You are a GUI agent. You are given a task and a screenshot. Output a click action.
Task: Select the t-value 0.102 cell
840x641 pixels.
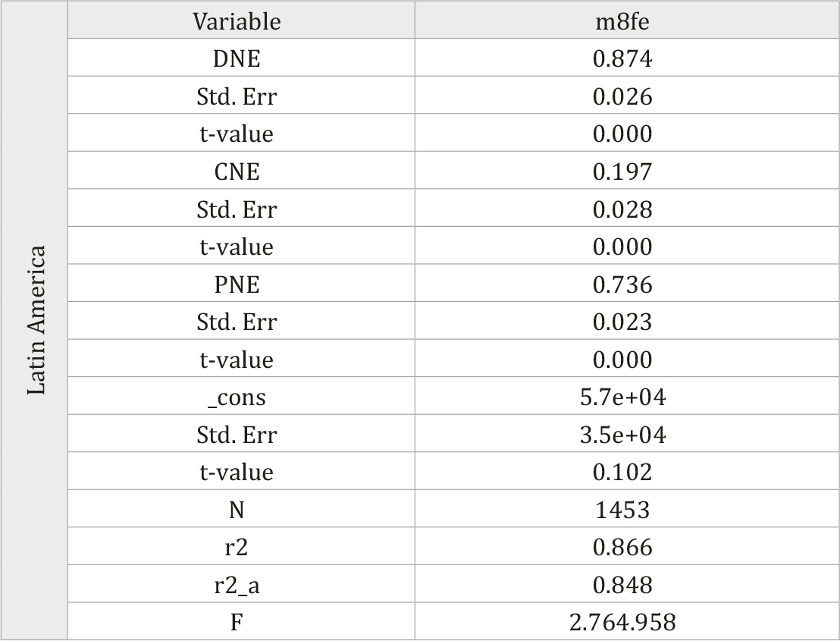622,472
